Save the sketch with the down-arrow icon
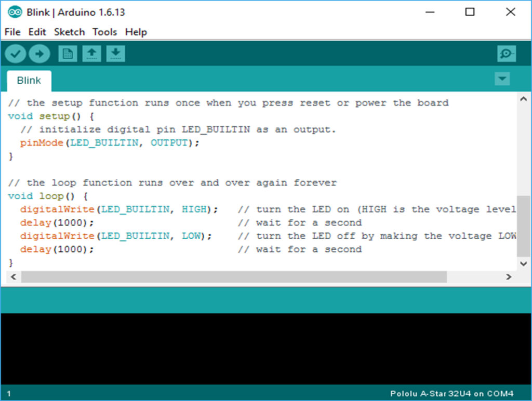 pyautogui.click(x=115, y=54)
